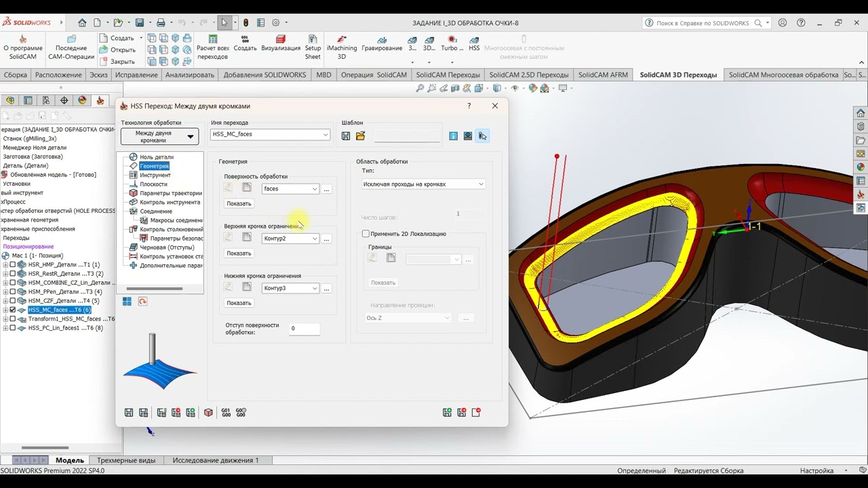This screenshot has height=488, width=868.
Task: Open the HSS_MC_faces operation name dropdown
Action: tap(325, 134)
